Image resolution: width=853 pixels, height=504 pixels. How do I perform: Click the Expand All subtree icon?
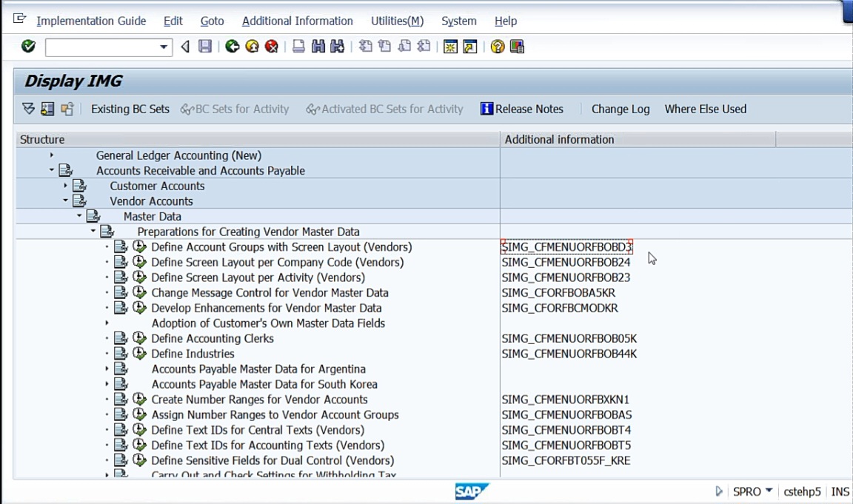(28, 109)
